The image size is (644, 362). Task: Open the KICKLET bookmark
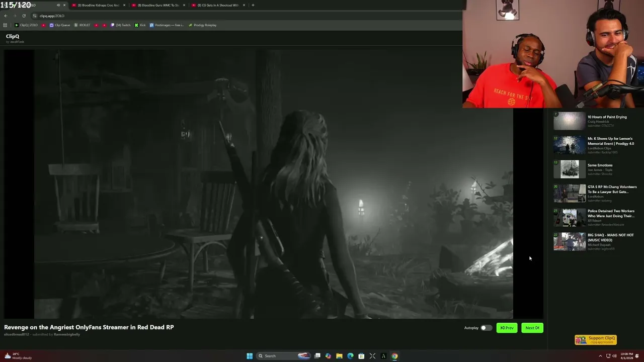83,25
